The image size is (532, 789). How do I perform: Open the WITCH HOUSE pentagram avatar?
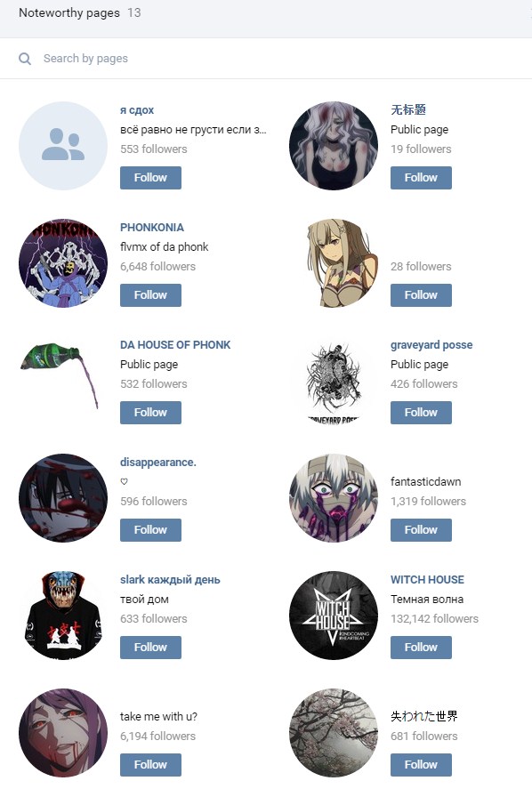(x=334, y=616)
